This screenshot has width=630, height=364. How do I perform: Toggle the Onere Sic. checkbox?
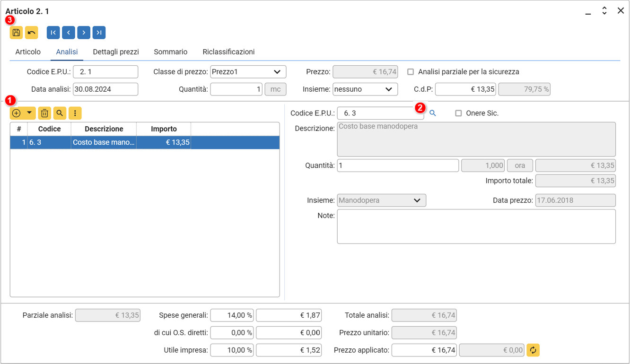458,113
